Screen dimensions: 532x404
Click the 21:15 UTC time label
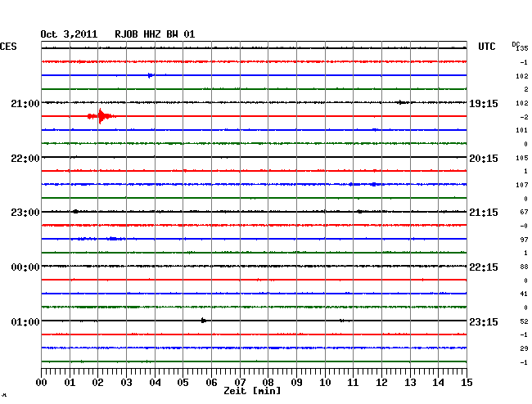pyautogui.click(x=484, y=213)
